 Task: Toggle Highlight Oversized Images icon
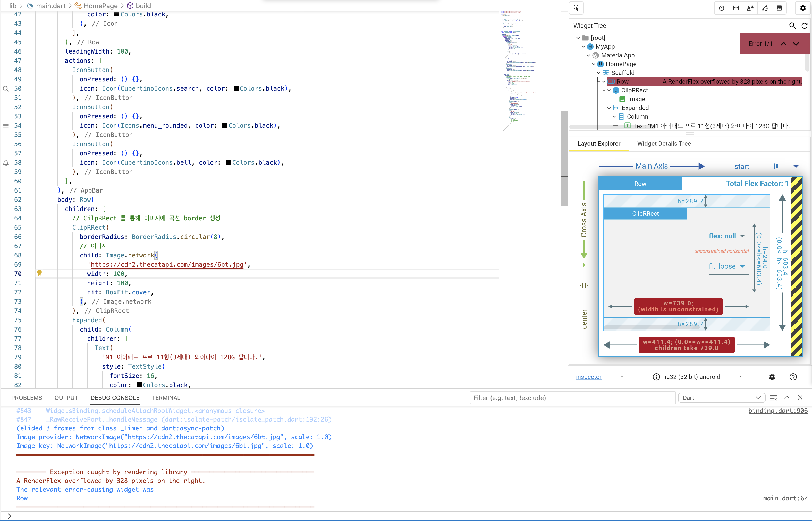coord(779,8)
